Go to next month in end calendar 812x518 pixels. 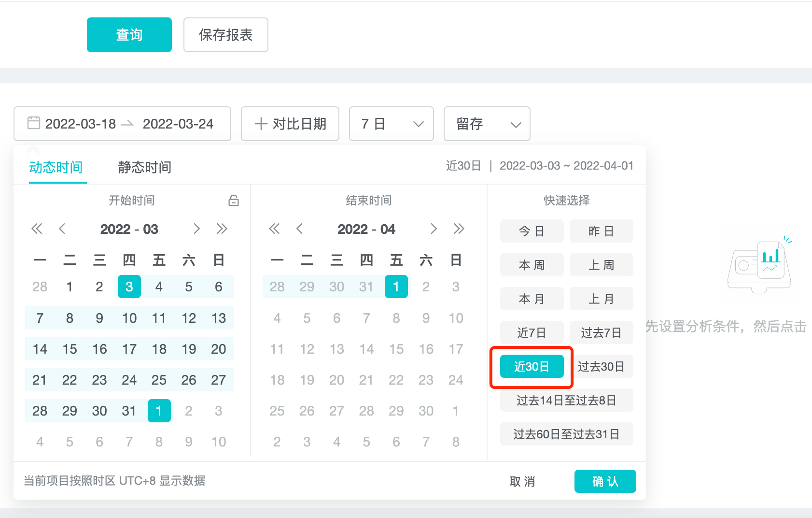(434, 229)
